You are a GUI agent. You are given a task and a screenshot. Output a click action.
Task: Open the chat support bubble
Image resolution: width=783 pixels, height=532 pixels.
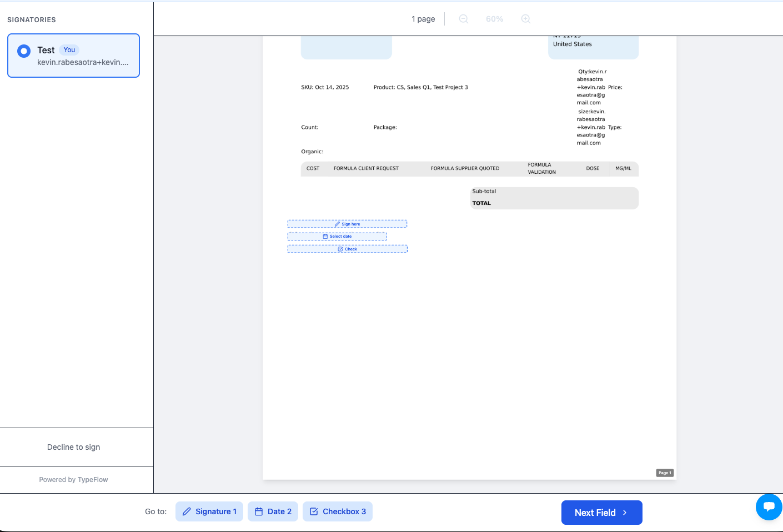point(769,506)
